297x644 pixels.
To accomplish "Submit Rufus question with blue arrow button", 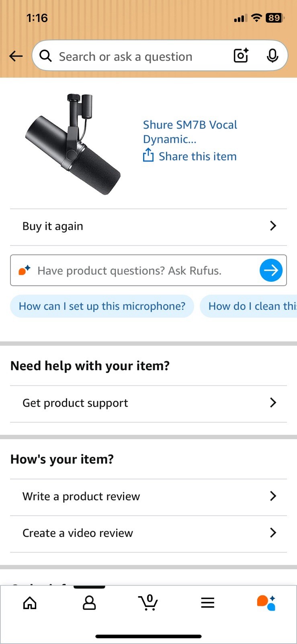I will 271,270.
